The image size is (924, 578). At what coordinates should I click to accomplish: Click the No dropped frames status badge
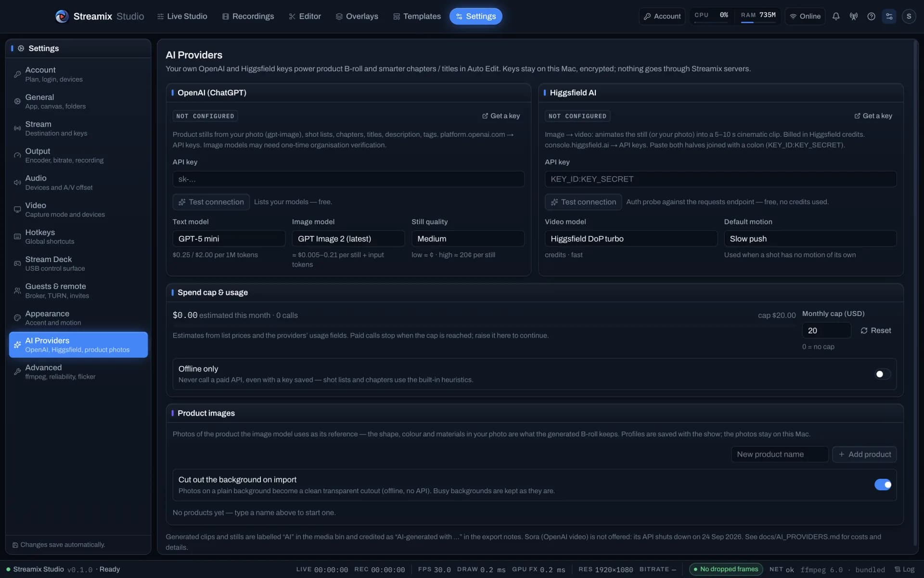click(726, 569)
